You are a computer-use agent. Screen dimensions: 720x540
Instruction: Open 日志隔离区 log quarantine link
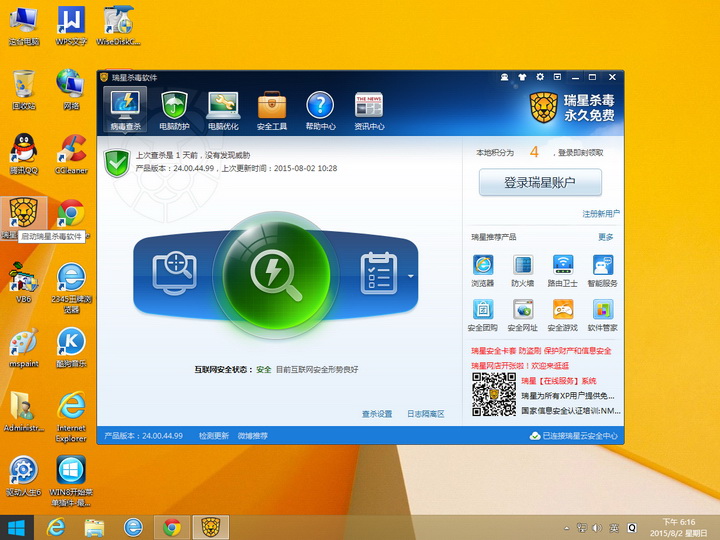pos(425,413)
